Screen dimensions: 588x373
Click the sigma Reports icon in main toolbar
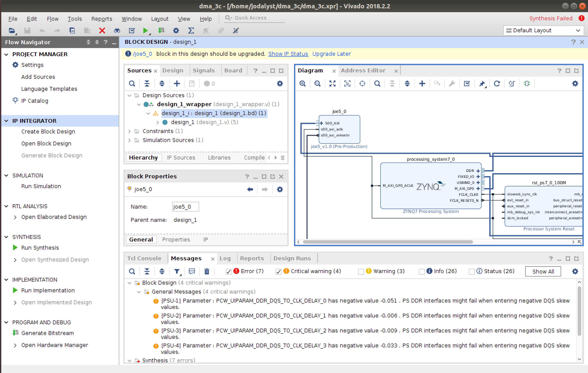coord(191,31)
